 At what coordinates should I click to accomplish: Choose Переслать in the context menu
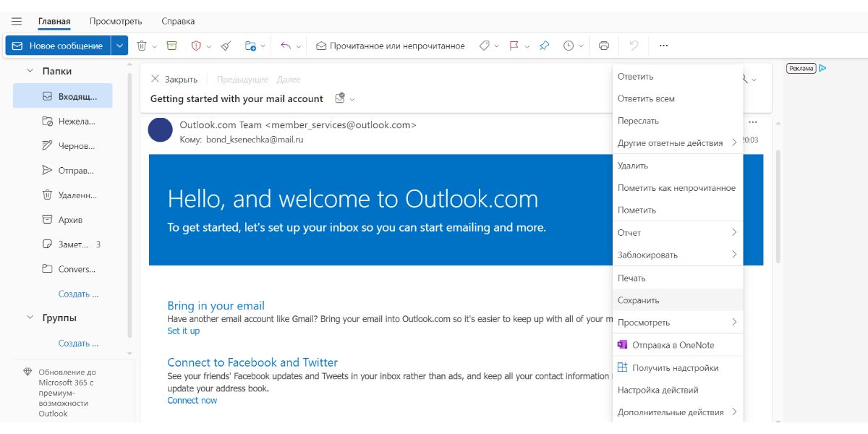tap(678, 121)
